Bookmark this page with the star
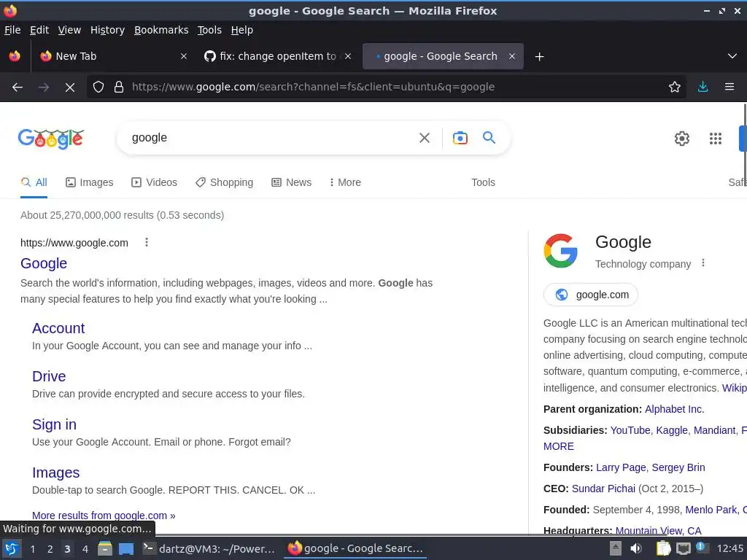The height and width of the screenshot is (560, 747). coord(675,87)
